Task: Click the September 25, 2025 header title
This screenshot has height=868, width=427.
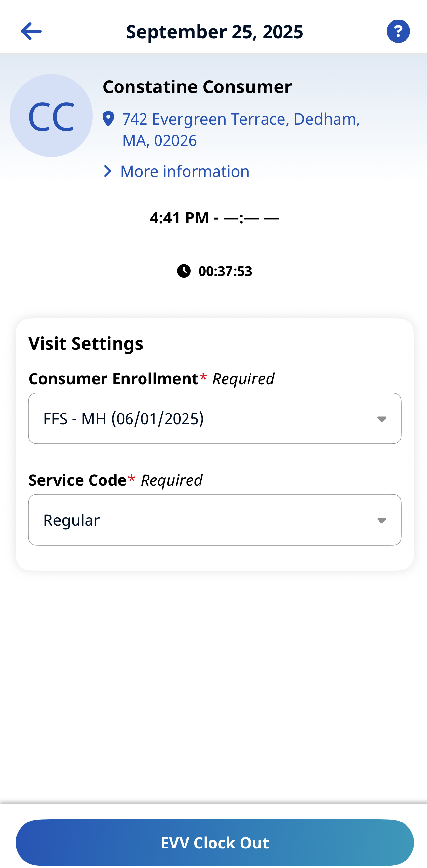Action: [x=214, y=31]
